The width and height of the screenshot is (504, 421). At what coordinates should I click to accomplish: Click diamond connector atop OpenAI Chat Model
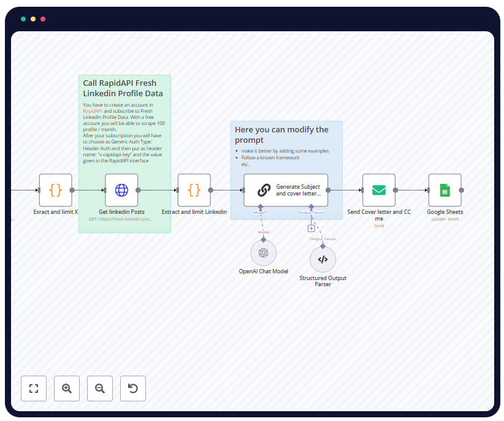point(264,240)
